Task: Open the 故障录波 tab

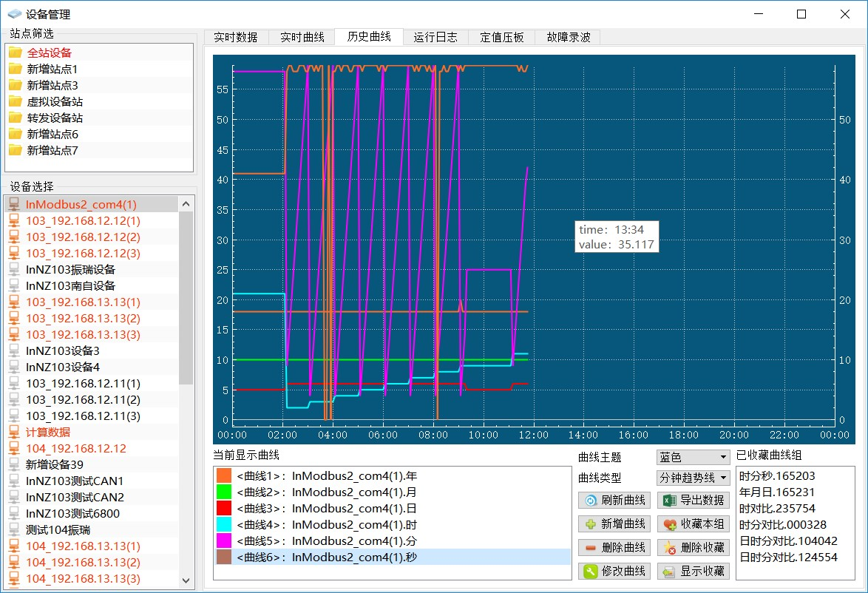Action: click(x=568, y=37)
